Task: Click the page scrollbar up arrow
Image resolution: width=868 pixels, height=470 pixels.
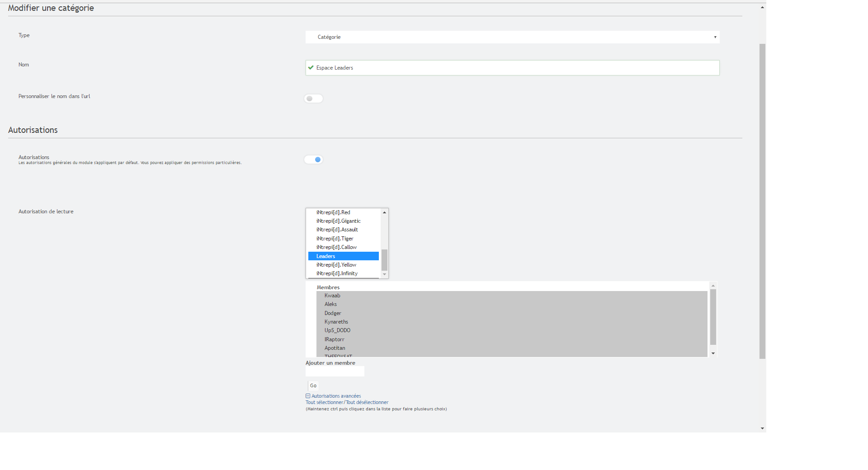Action: click(762, 8)
